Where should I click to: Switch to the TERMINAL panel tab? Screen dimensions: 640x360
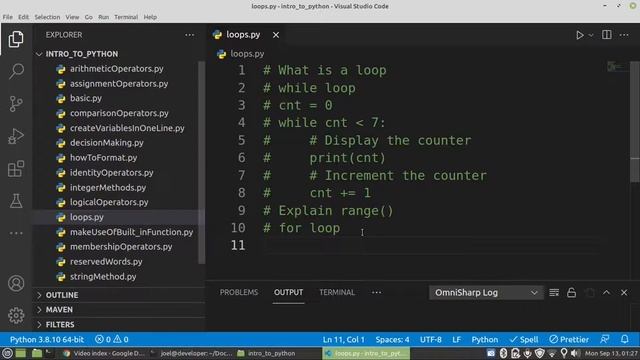[x=337, y=293]
